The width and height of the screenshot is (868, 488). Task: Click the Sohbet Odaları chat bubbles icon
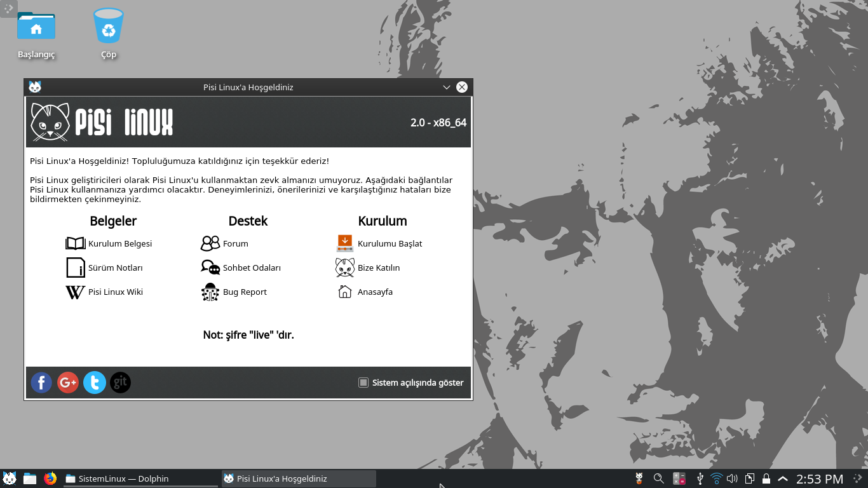[x=210, y=268]
